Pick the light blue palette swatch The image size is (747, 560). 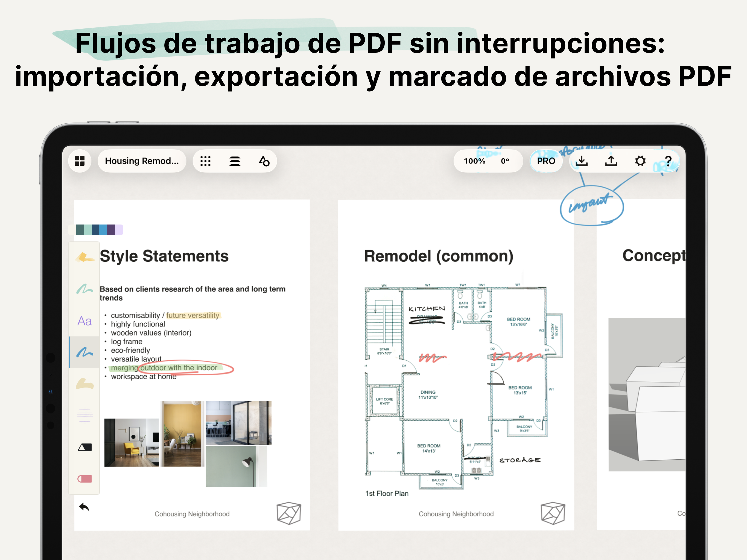pos(103,230)
